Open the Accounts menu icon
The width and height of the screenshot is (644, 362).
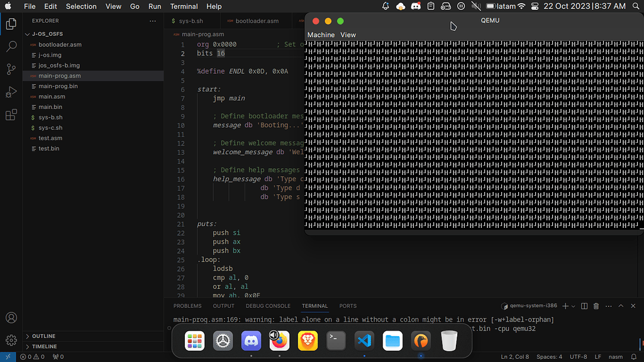click(x=11, y=317)
